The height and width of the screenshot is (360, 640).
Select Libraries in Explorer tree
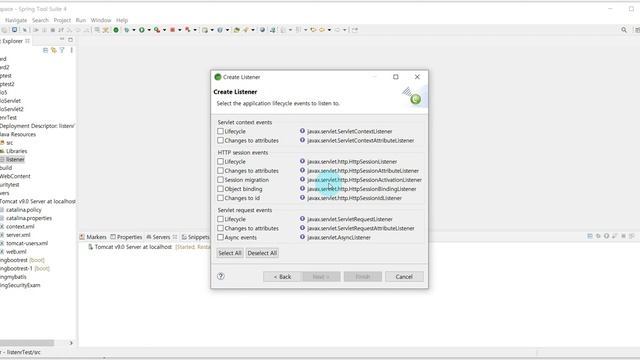pos(16,151)
